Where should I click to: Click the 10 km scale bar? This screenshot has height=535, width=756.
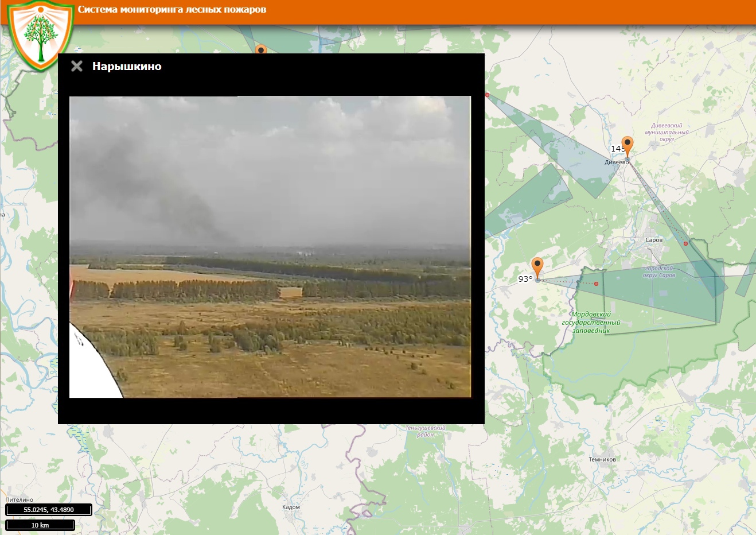tap(40, 525)
